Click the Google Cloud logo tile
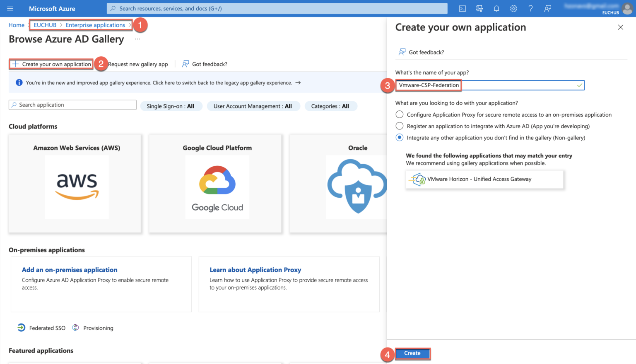 point(217,187)
